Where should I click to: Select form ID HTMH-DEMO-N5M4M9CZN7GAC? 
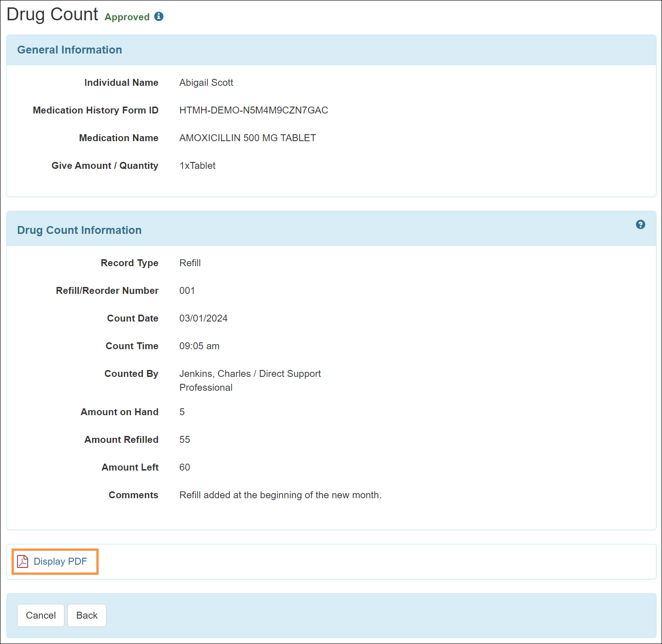254,110
